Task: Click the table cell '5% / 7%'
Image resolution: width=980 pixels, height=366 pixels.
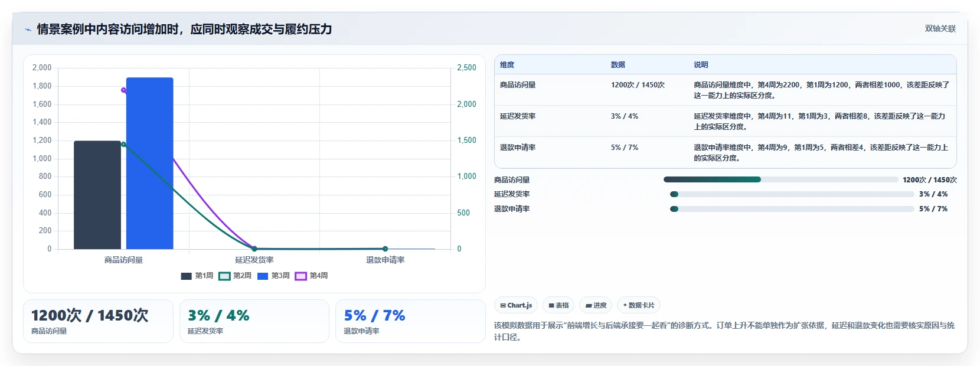Action: tap(625, 148)
